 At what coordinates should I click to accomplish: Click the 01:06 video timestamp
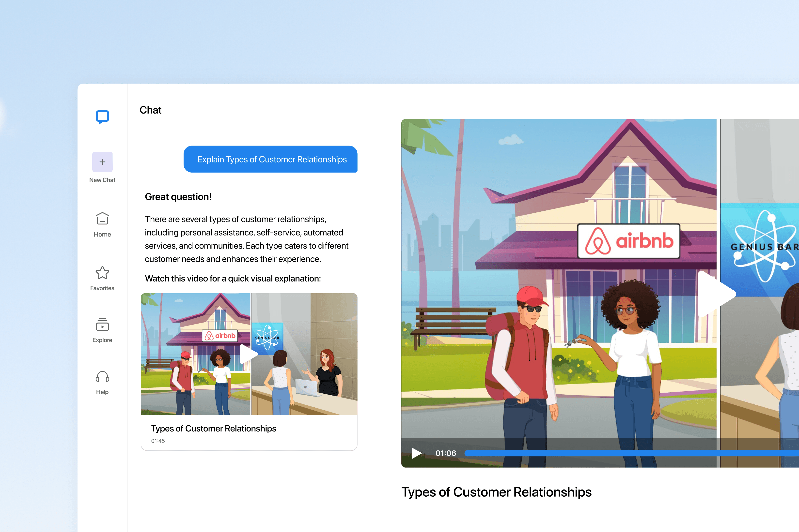(x=445, y=453)
